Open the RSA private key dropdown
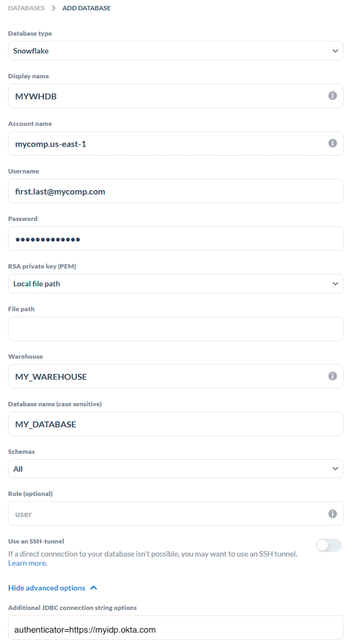Screen dimensions: 354x644 [175, 283]
